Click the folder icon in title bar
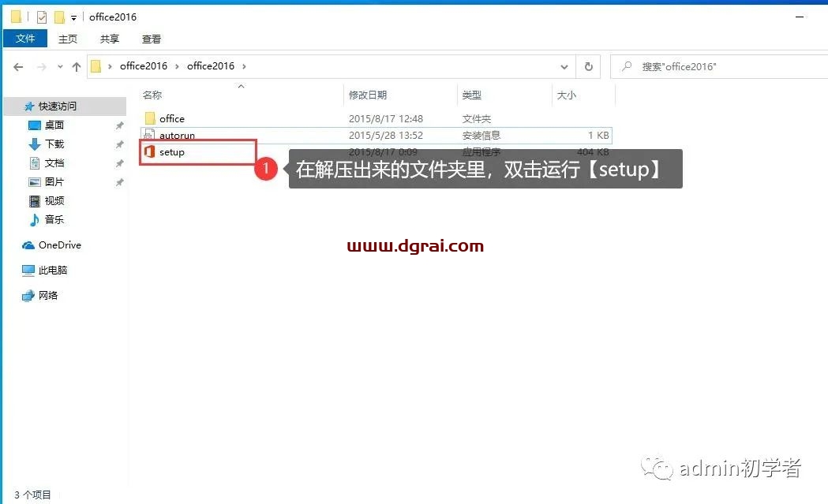The image size is (828, 504). pos(17,17)
